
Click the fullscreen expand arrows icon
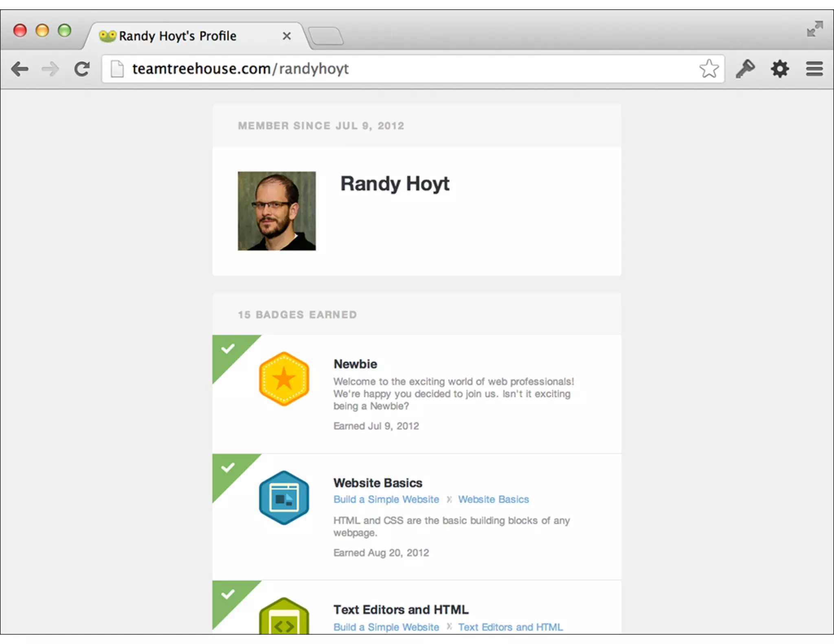[814, 29]
